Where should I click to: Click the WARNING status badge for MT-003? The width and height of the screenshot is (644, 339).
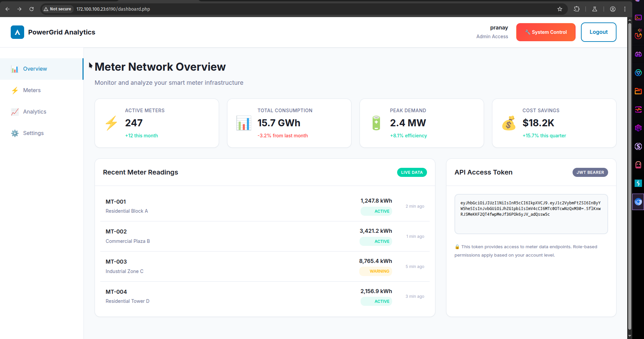click(379, 271)
